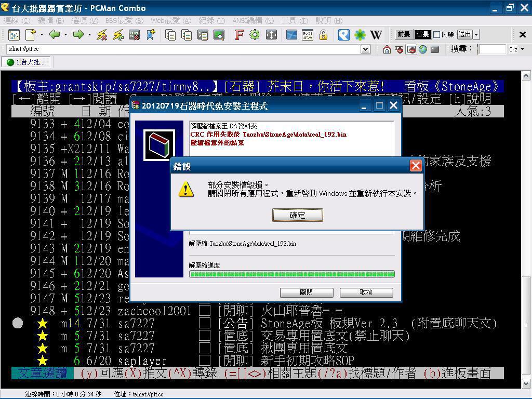Open font settings via red F icon
The height and width of the screenshot is (399, 532).
[239, 35]
